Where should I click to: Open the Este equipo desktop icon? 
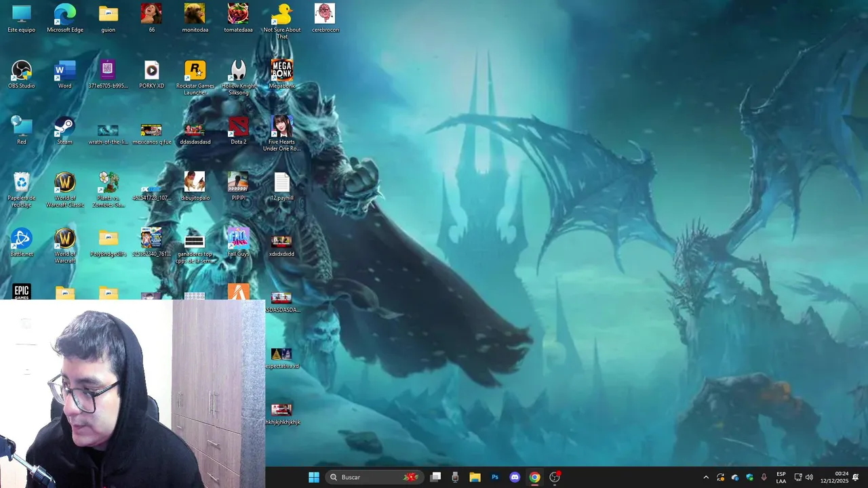pos(22,18)
